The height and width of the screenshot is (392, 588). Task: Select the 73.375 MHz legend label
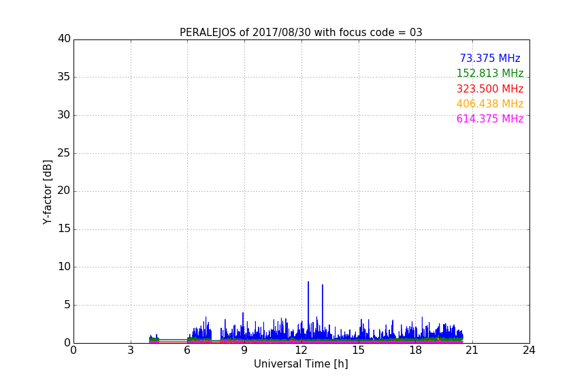tap(490, 58)
